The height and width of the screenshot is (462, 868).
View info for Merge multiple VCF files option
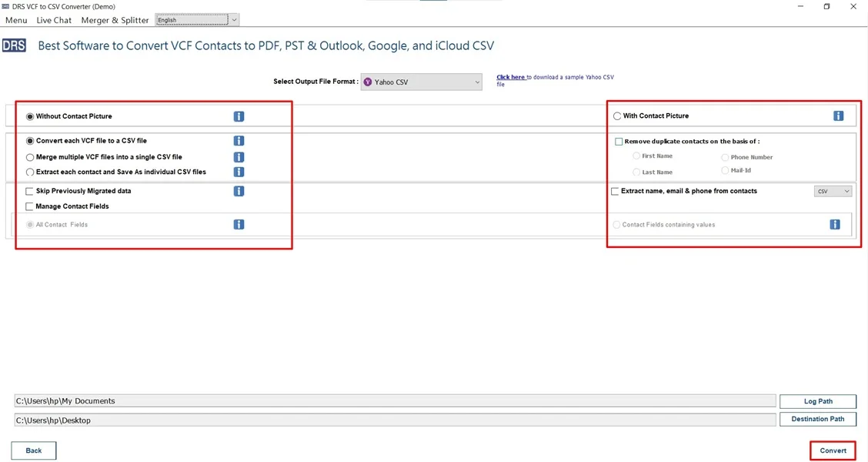(x=239, y=156)
